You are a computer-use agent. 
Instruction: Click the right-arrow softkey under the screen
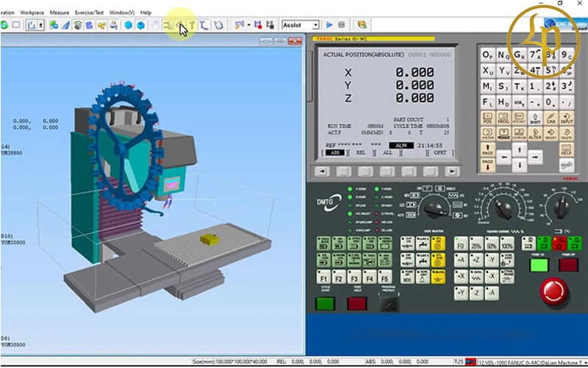coord(452,171)
